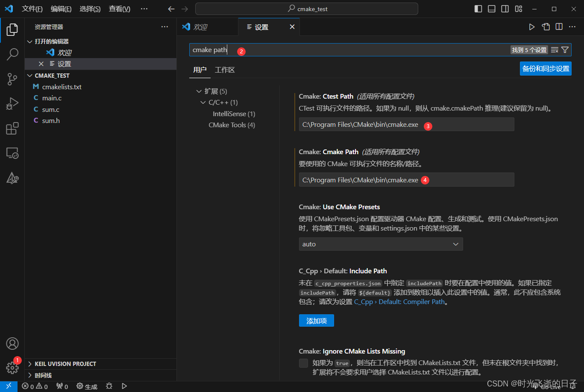Split the editor to the right
Screen dimensions: 584x392
[559, 27]
